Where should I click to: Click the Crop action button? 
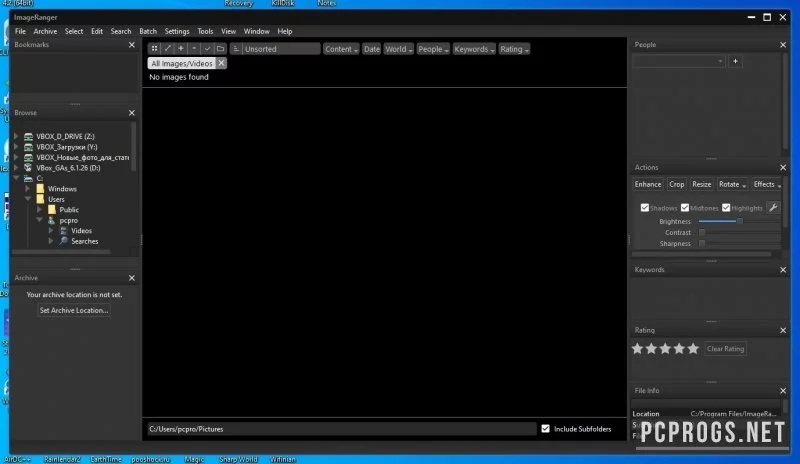pos(677,184)
